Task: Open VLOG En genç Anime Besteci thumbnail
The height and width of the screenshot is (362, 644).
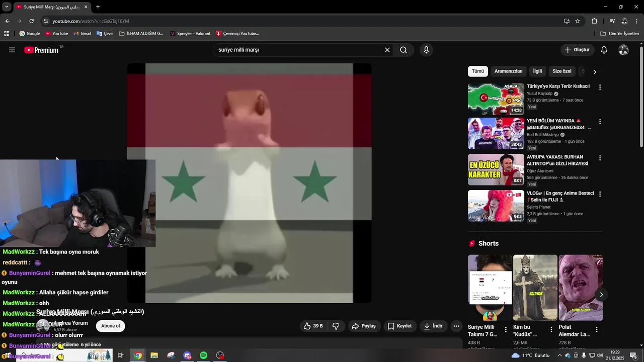Action: (x=496, y=206)
